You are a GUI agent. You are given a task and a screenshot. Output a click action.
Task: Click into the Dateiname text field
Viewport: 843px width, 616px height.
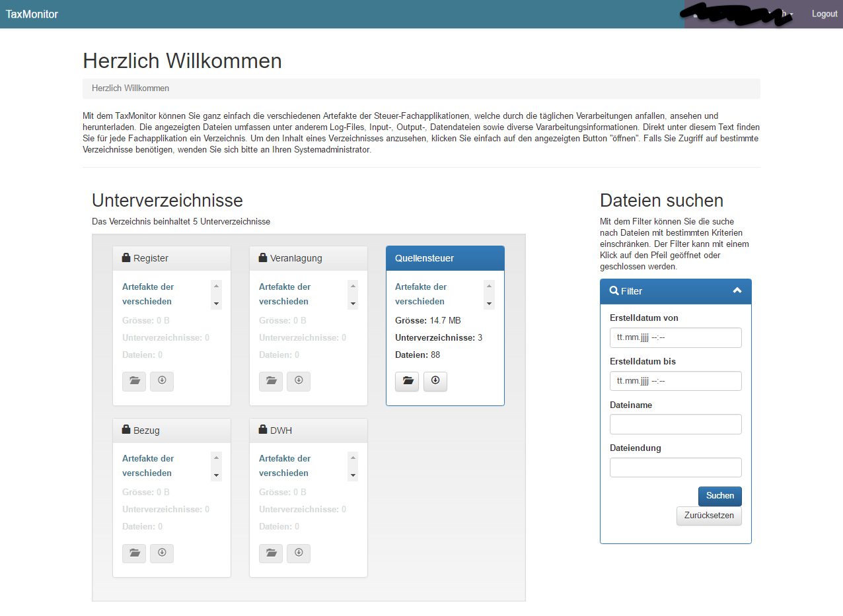click(x=675, y=424)
